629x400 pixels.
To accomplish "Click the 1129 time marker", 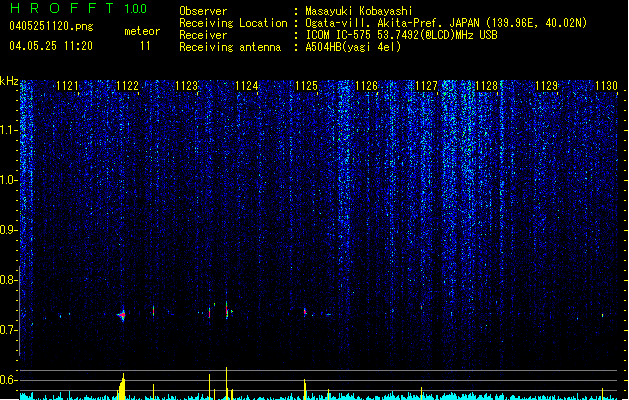I will click(x=547, y=86).
